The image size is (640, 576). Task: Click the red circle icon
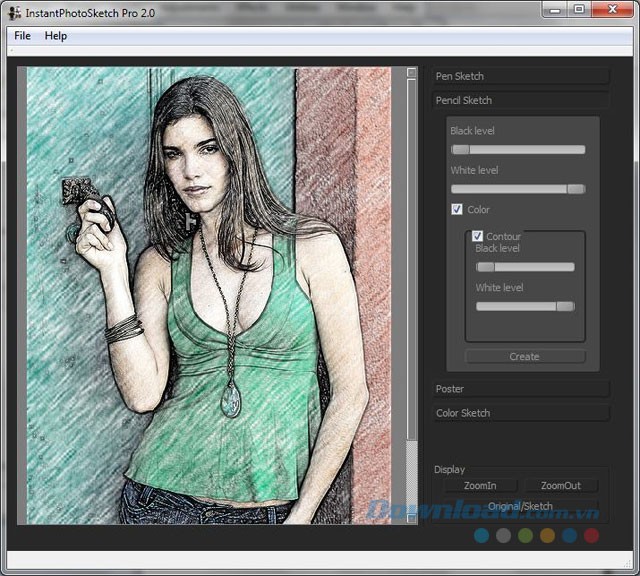click(x=591, y=536)
